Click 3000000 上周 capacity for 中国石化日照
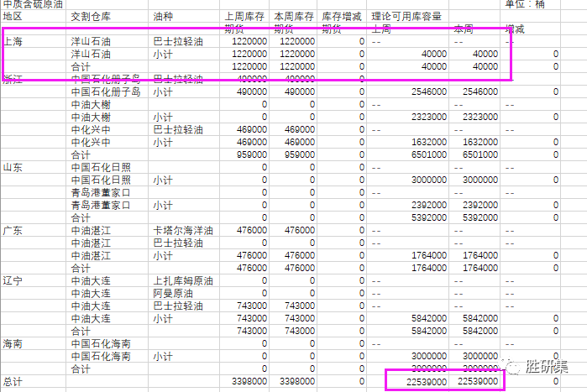 pyautogui.click(x=429, y=180)
